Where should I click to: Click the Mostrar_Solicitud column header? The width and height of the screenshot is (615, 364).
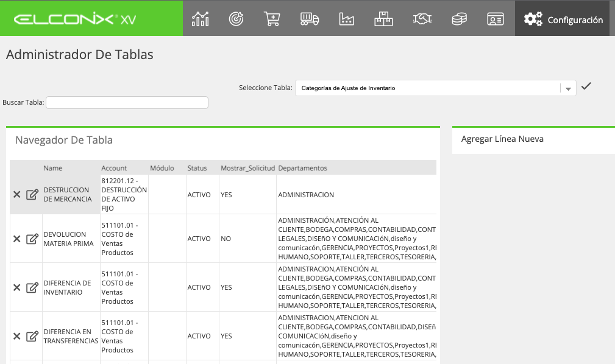[248, 168]
